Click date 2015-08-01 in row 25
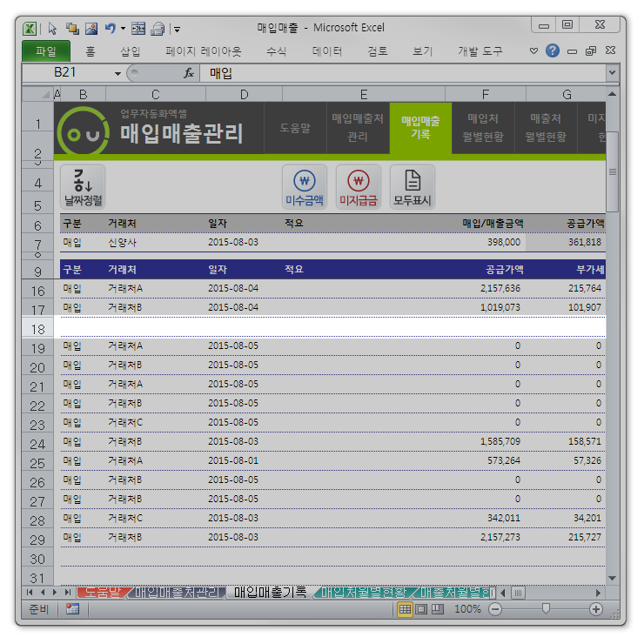The image size is (644, 644). pyautogui.click(x=233, y=460)
